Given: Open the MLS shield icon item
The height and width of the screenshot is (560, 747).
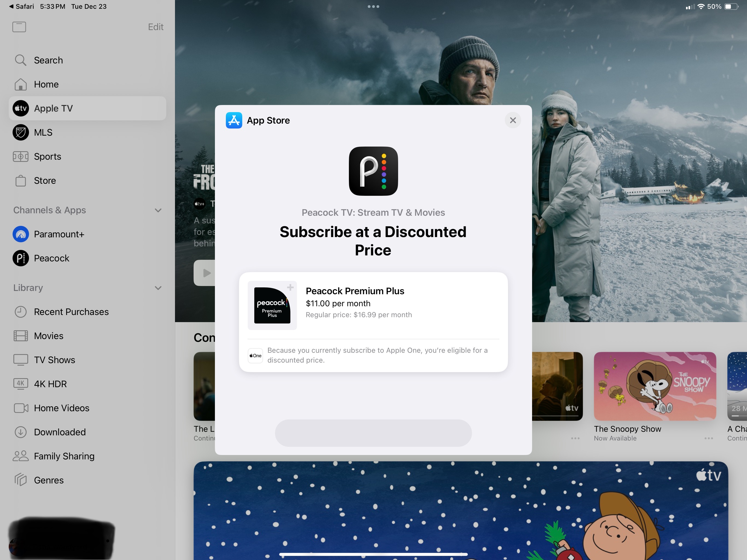Looking at the screenshot, I should coord(21,132).
